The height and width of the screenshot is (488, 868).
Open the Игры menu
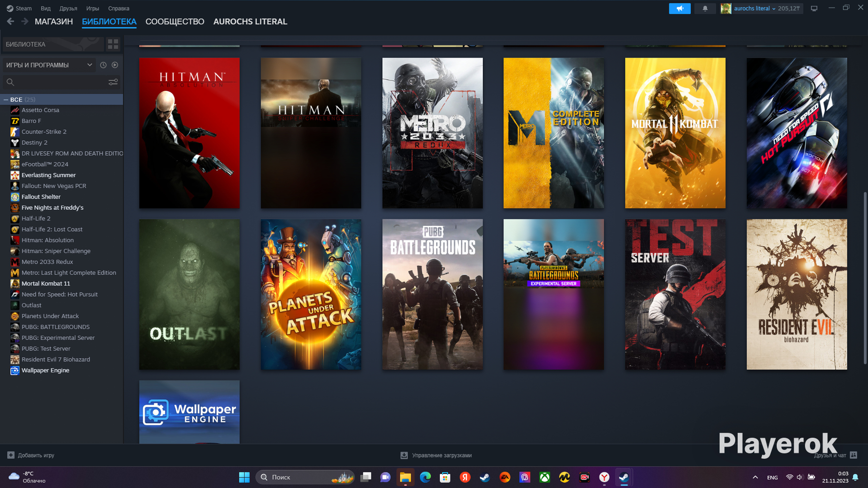(93, 8)
